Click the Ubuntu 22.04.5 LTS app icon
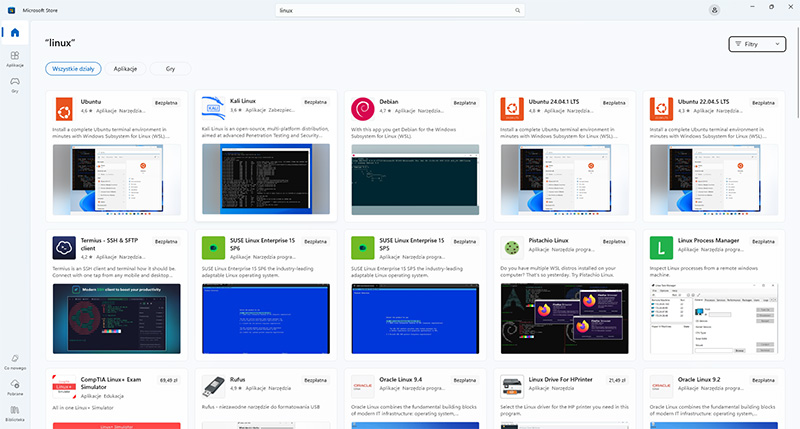 661,109
